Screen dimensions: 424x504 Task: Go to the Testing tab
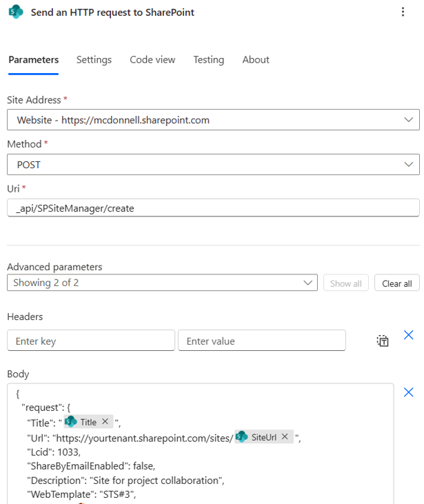point(208,60)
